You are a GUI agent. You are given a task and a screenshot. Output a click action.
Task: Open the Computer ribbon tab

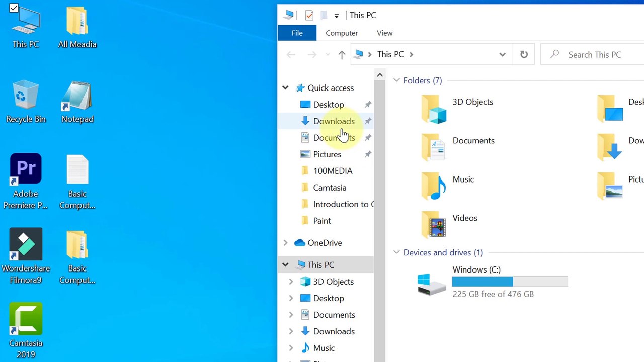[342, 33]
